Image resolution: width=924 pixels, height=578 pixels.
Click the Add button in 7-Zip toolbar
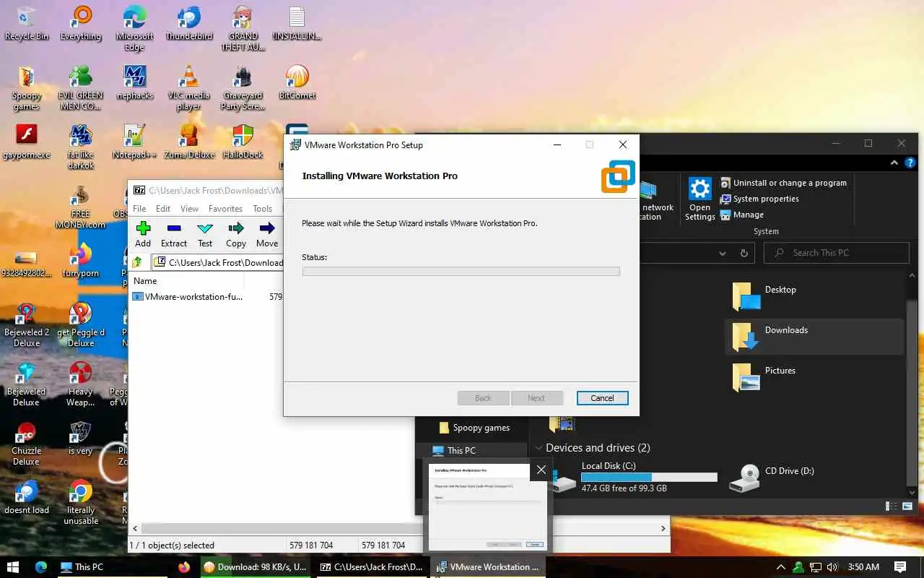click(x=143, y=235)
